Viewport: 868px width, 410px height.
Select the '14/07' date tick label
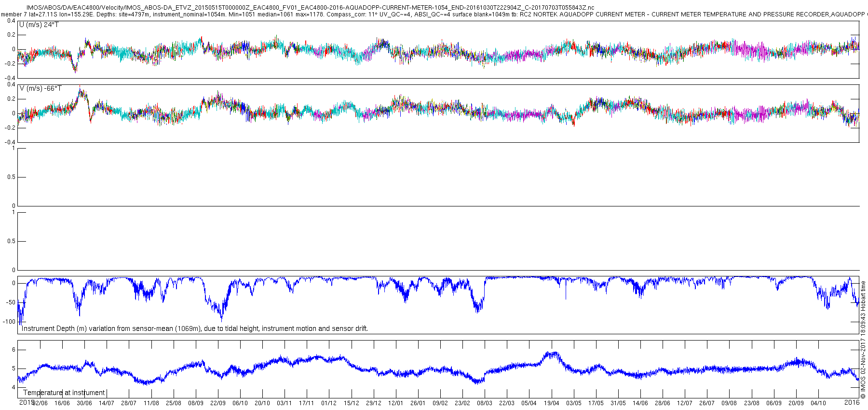point(107,403)
